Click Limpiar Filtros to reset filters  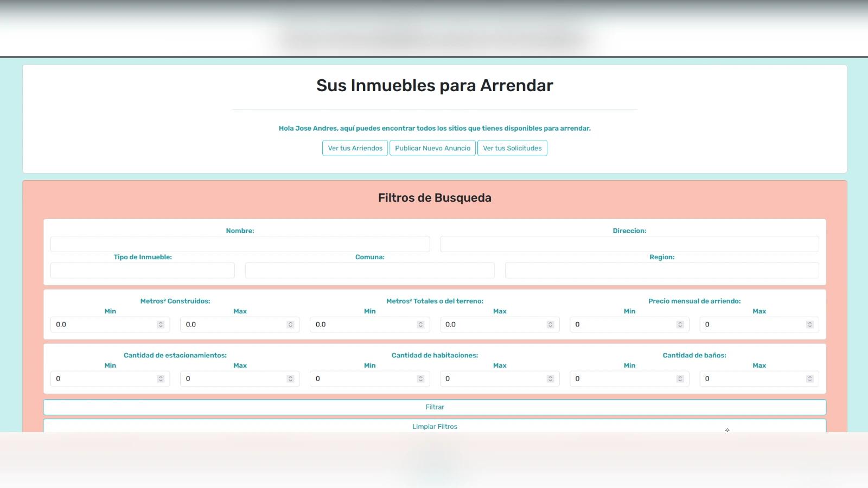click(434, 426)
